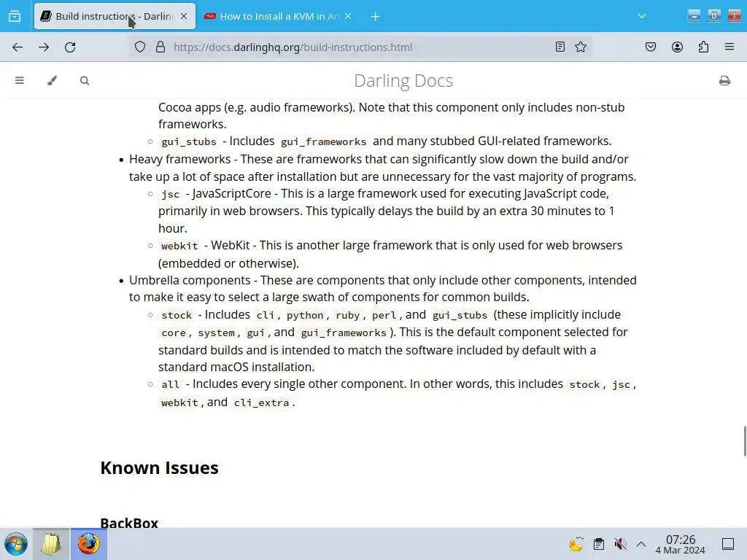Click the Darling Docs page title
The image size is (747, 560).
click(403, 80)
